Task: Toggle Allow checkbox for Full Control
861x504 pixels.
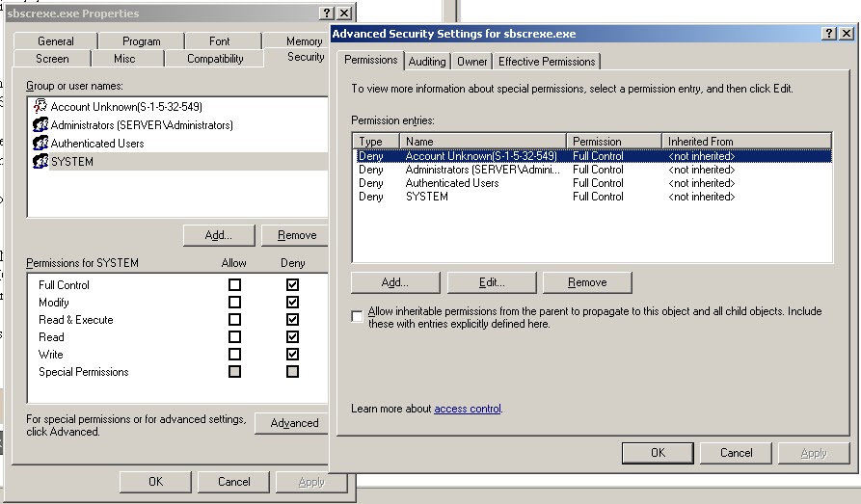Action: click(234, 284)
